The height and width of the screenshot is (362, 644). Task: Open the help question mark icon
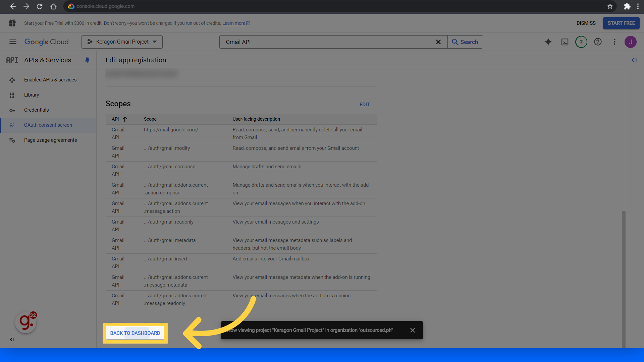tap(598, 42)
